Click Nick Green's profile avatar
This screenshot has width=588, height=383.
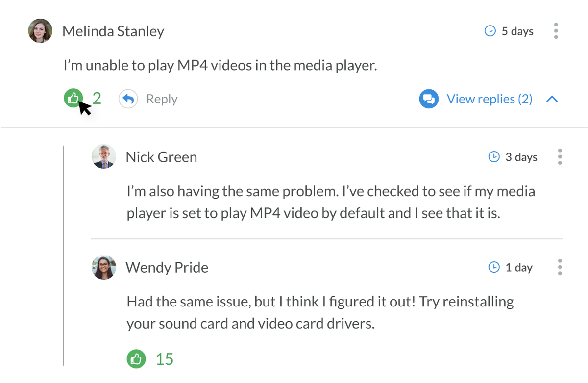tap(104, 157)
